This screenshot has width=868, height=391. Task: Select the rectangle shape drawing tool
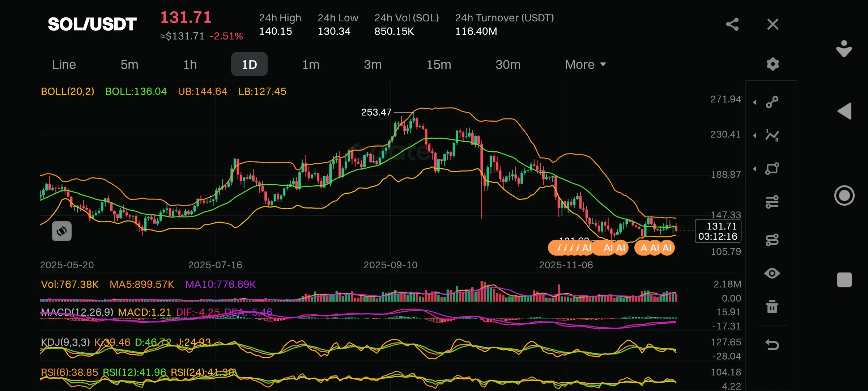(x=772, y=169)
